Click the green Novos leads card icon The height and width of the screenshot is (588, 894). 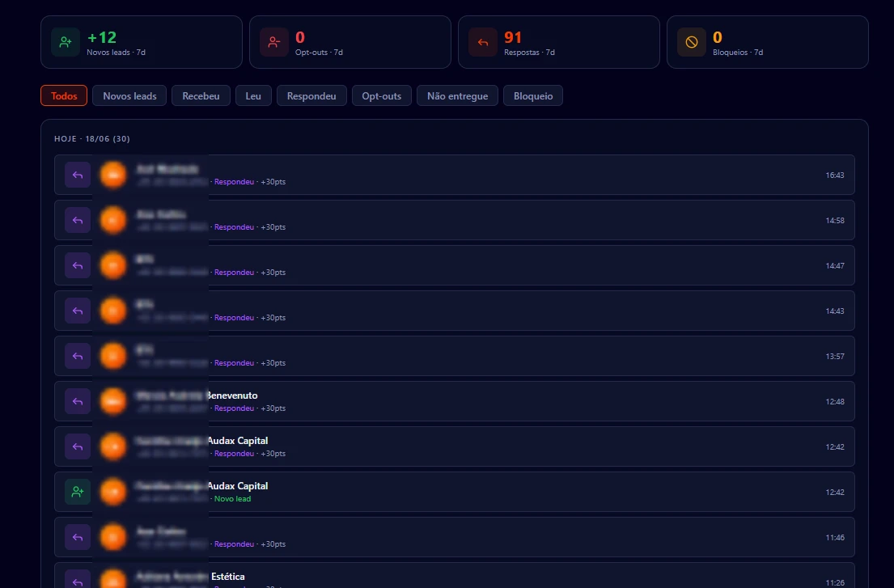click(x=66, y=42)
